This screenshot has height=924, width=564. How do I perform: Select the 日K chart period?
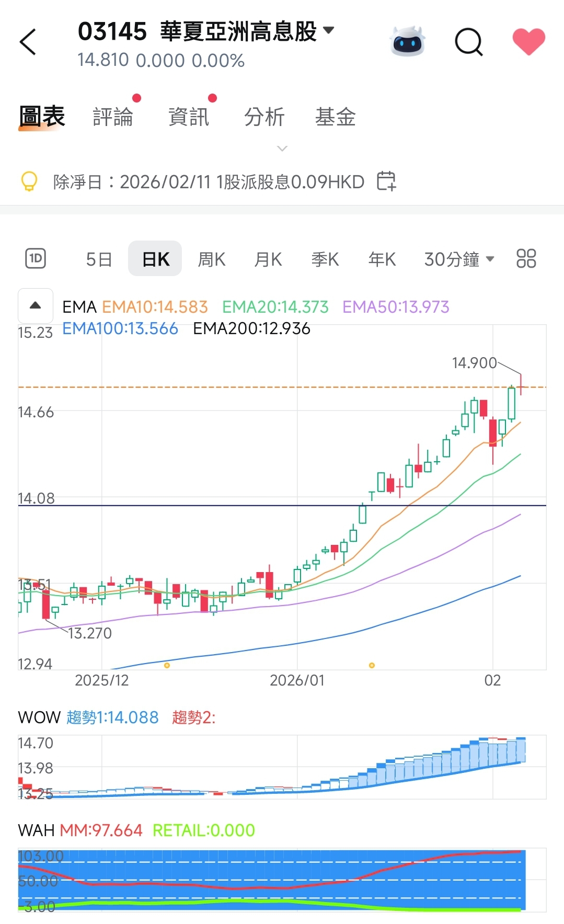(155, 259)
